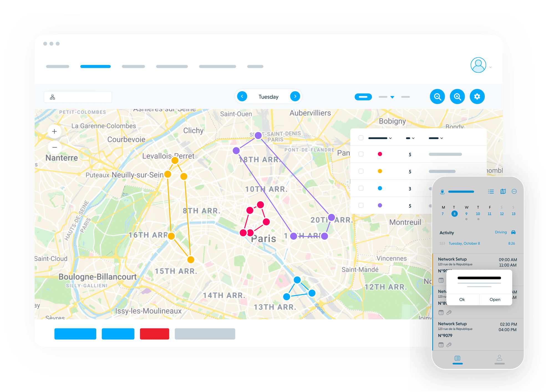
Task: Click purple color dot in route table
Action: click(x=380, y=205)
